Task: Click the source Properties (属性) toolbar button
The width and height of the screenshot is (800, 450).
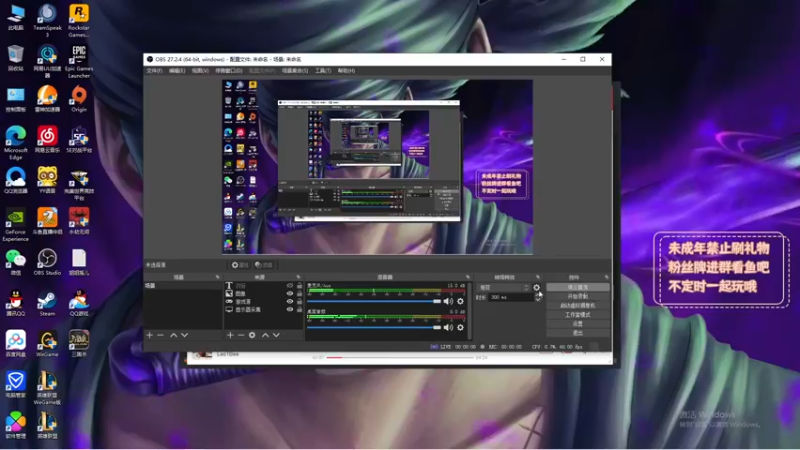Action: (x=240, y=265)
